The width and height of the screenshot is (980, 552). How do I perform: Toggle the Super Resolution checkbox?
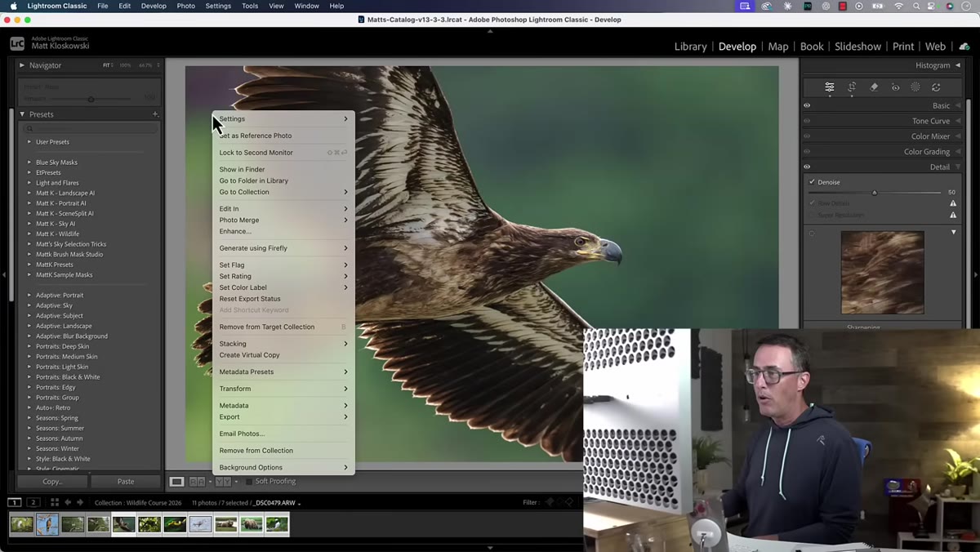[x=812, y=215]
